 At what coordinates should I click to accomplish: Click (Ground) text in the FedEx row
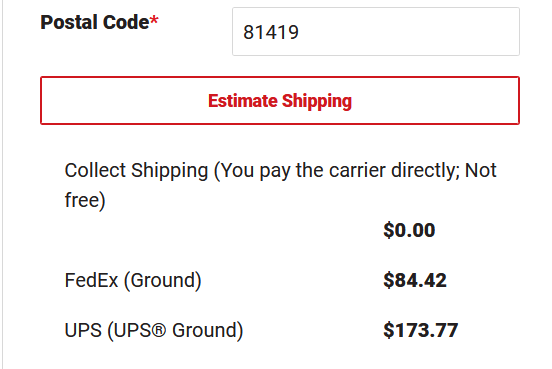pyautogui.click(x=162, y=281)
